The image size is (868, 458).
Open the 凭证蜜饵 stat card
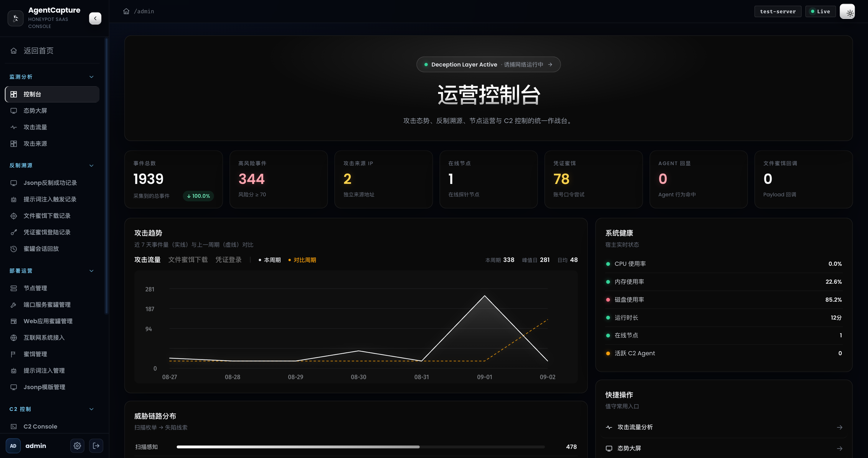593,179
